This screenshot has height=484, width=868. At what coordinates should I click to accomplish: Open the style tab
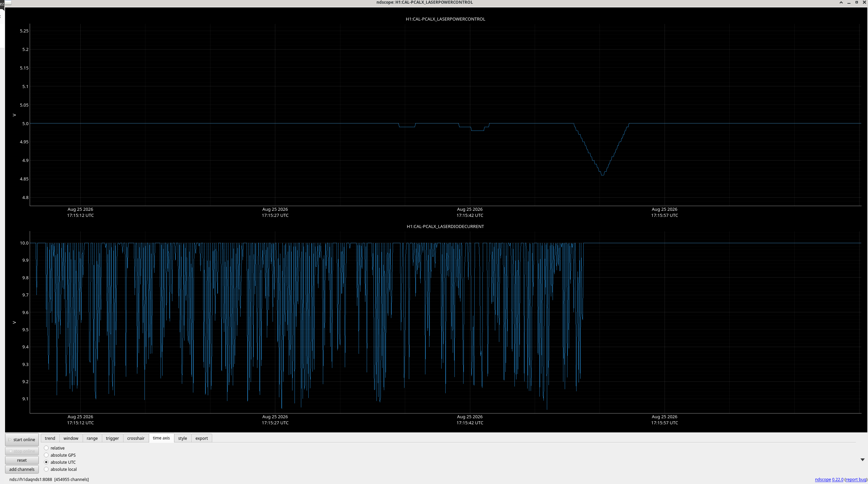tap(183, 438)
